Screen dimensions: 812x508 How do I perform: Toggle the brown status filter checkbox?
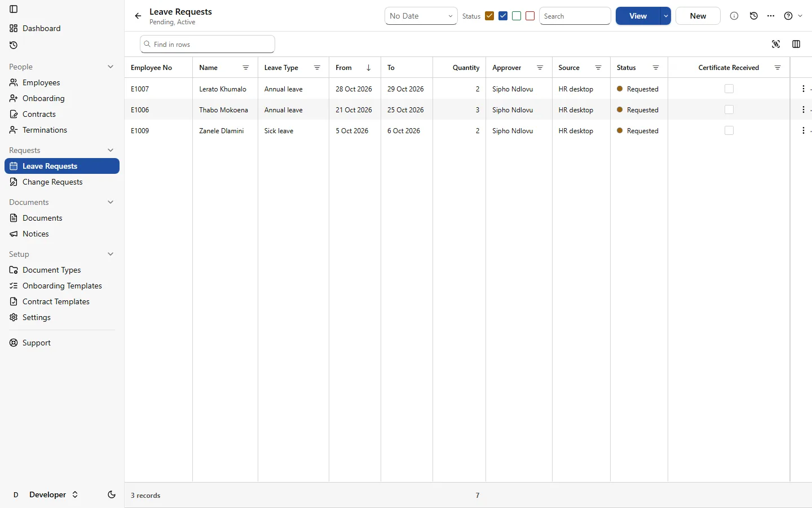click(489, 16)
